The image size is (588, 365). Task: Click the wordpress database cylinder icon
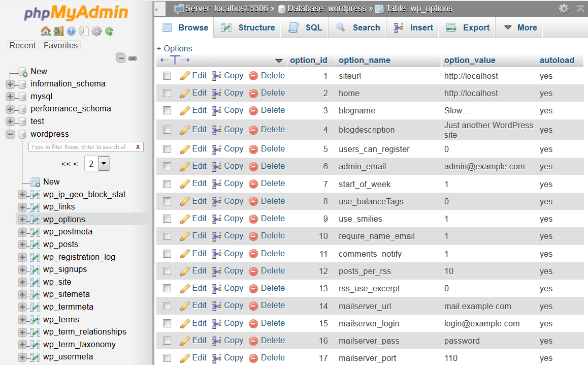22,134
